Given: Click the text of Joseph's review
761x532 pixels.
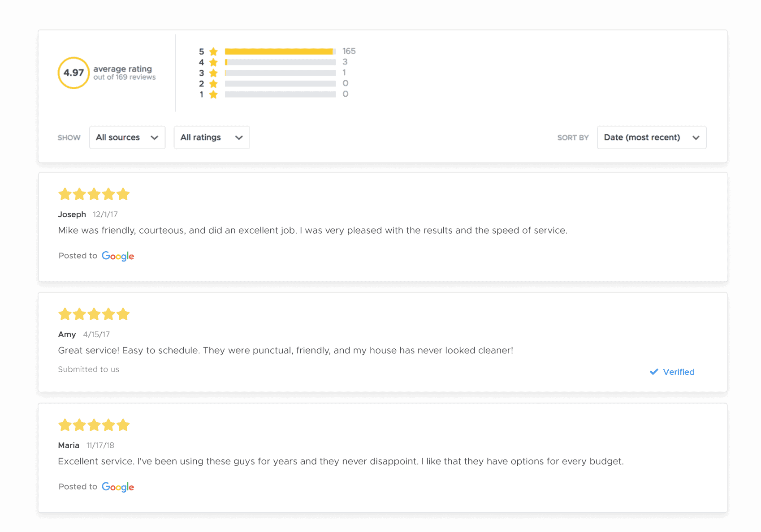Looking at the screenshot, I should pyautogui.click(x=312, y=231).
